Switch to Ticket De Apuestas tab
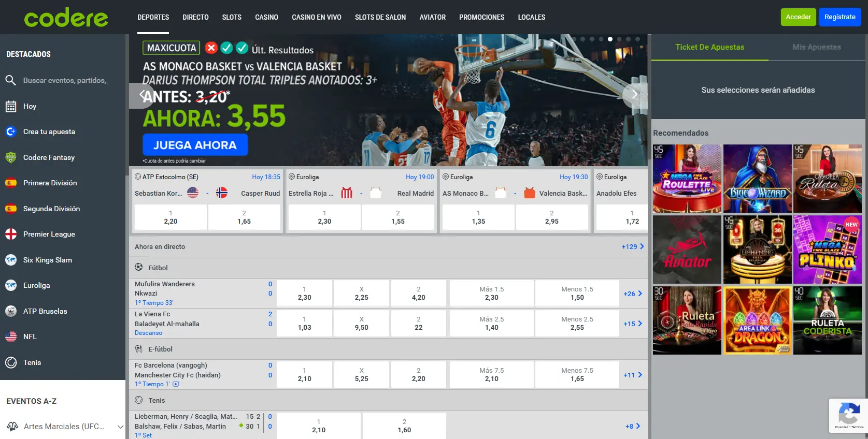 click(x=710, y=47)
